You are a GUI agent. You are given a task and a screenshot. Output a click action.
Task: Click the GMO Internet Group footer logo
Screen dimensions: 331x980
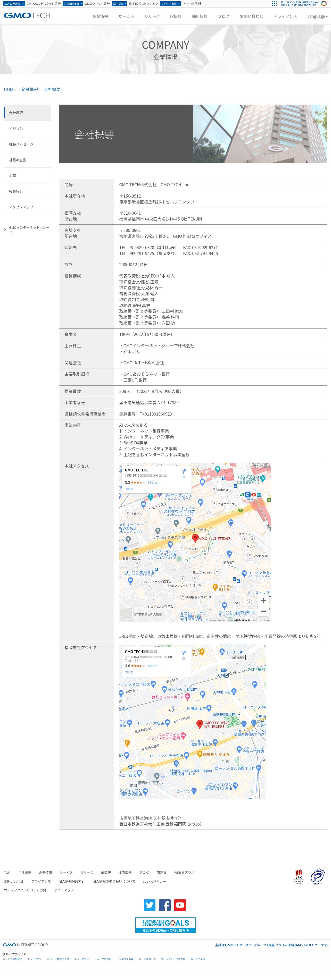tap(25, 945)
